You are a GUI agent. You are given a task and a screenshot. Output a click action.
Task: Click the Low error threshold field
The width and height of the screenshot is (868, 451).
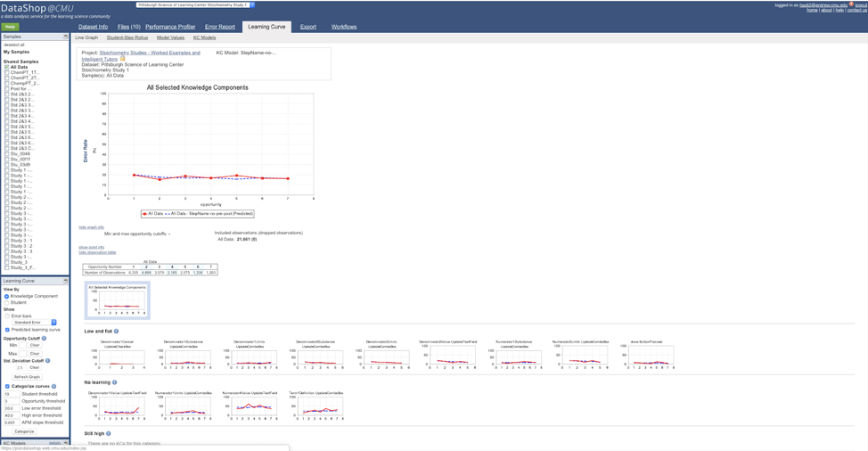coord(11,408)
